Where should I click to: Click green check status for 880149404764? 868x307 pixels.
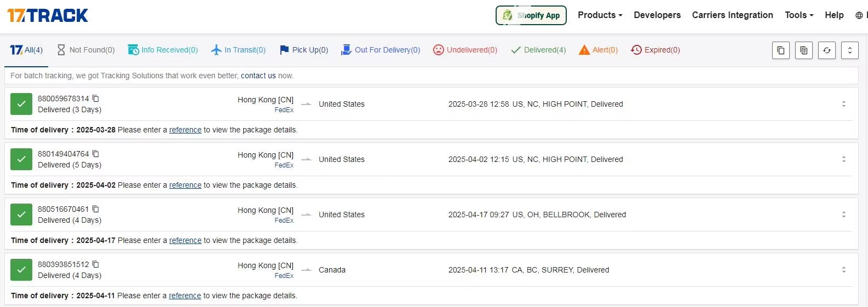pyautogui.click(x=21, y=159)
